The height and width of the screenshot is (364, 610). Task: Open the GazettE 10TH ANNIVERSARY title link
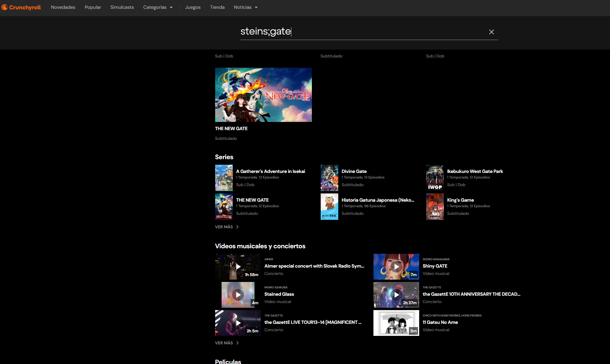click(x=471, y=294)
